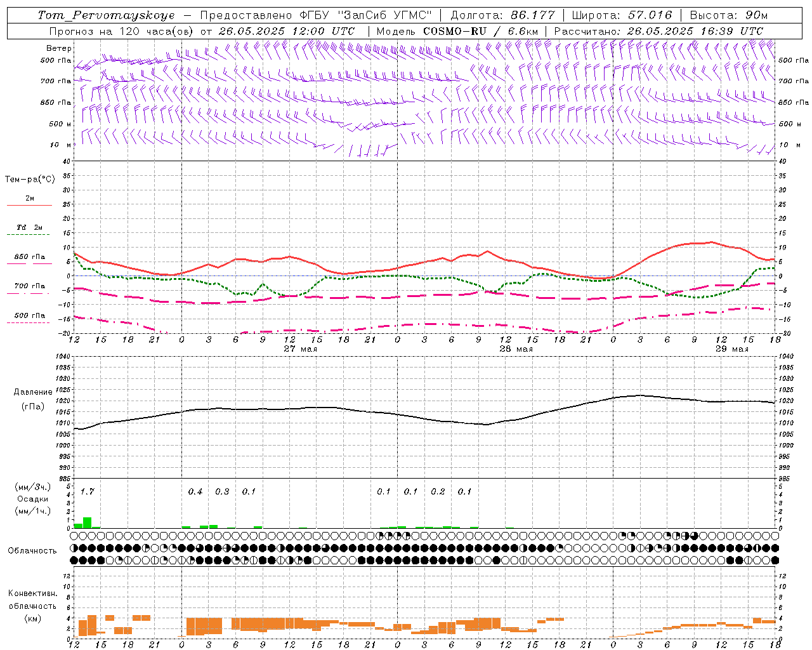This screenshot has width=812, height=650.
Task: Click the "Давление" pressure label
Action: (33, 392)
